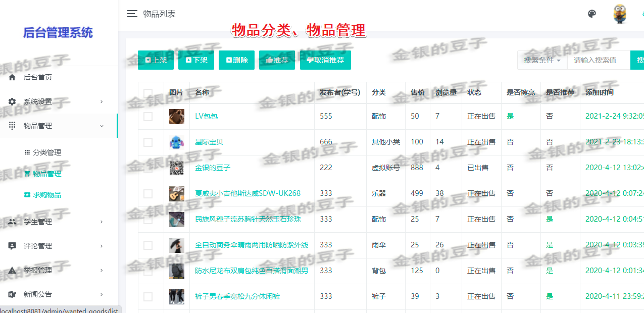This screenshot has height=313, width=644.
Task: Click the 推荐 button
Action: click(277, 60)
